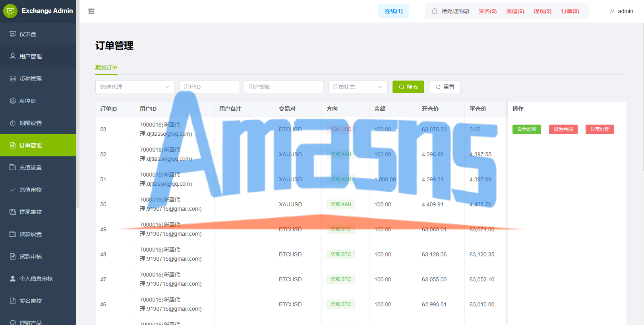Click the AI控盘 gear icon
This screenshot has height=325, width=644.
coord(13,101)
